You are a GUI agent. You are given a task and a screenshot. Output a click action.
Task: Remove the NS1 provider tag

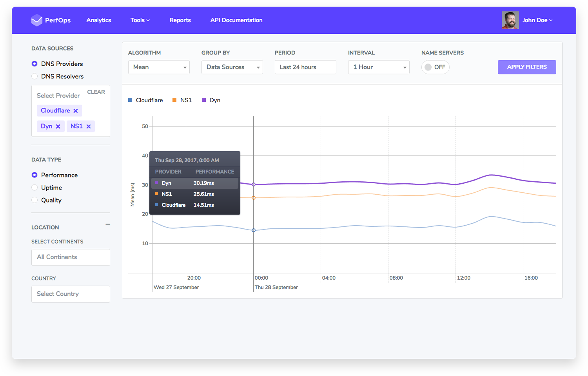coord(89,127)
